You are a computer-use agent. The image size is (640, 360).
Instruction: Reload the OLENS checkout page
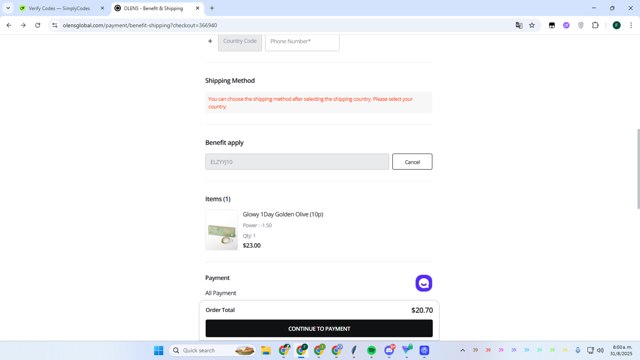[38, 25]
